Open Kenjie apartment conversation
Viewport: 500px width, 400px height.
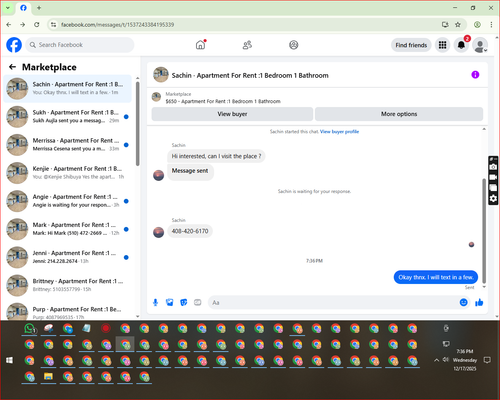(67, 173)
